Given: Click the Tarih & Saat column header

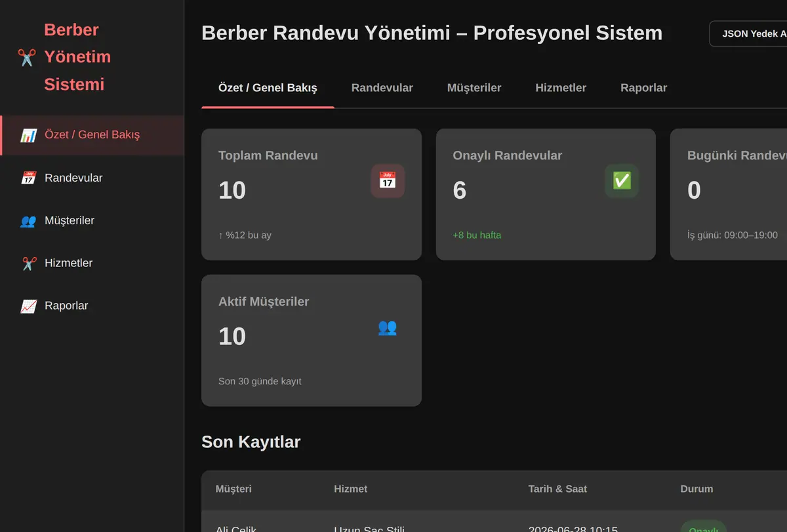Looking at the screenshot, I should (x=557, y=489).
